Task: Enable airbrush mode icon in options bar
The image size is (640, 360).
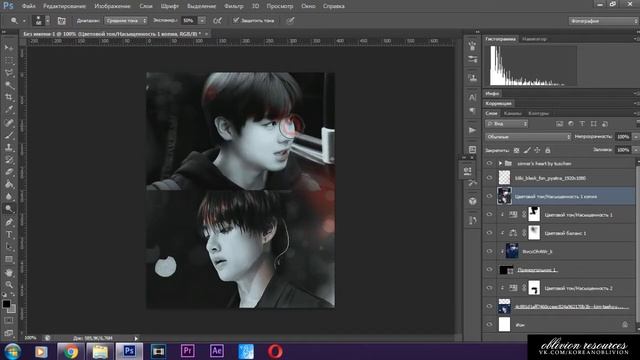Action: click(x=218, y=20)
